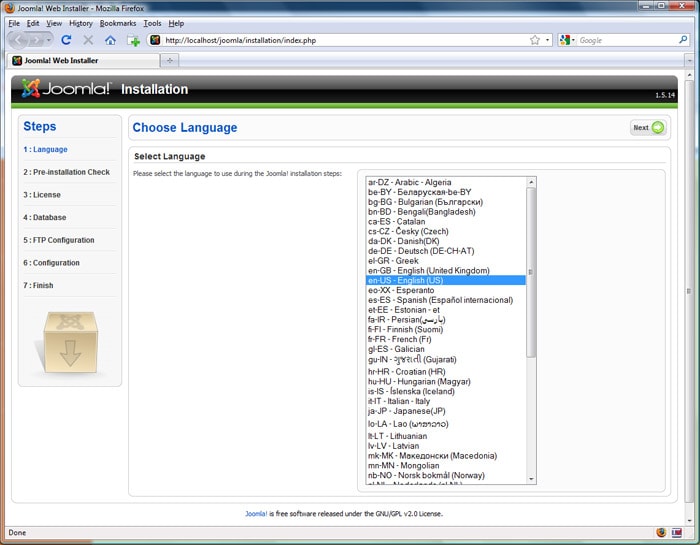Click the Joomla logo in the header
The image size is (700, 545).
pyautogui.click(x=63, y=89)
